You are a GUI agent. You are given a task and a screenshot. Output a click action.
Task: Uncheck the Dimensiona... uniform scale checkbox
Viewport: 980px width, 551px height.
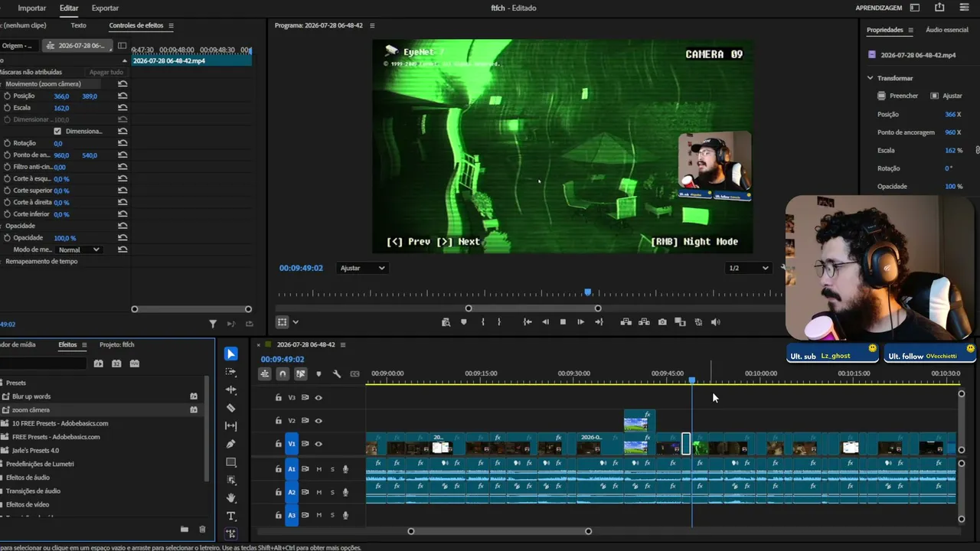[57, 132]
